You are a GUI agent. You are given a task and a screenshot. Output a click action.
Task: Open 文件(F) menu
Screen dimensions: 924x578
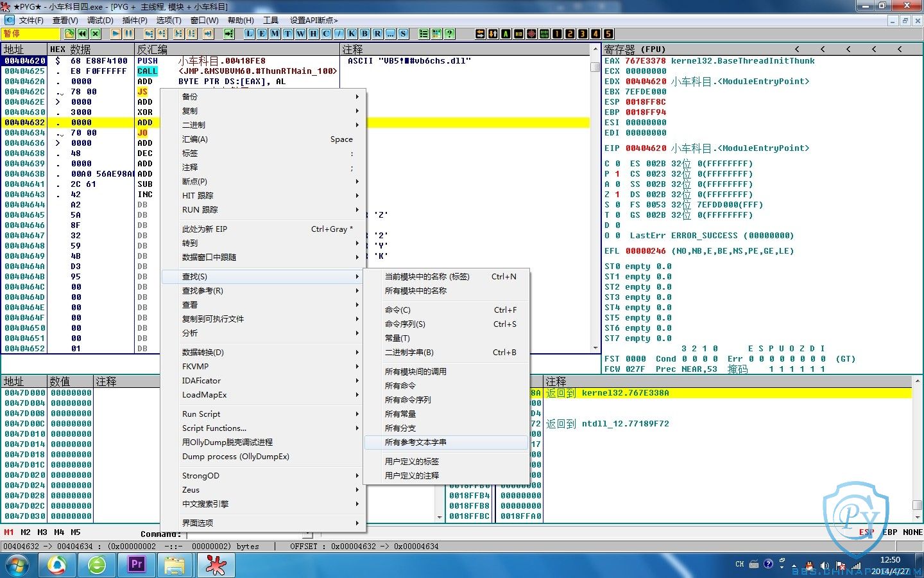31,21
